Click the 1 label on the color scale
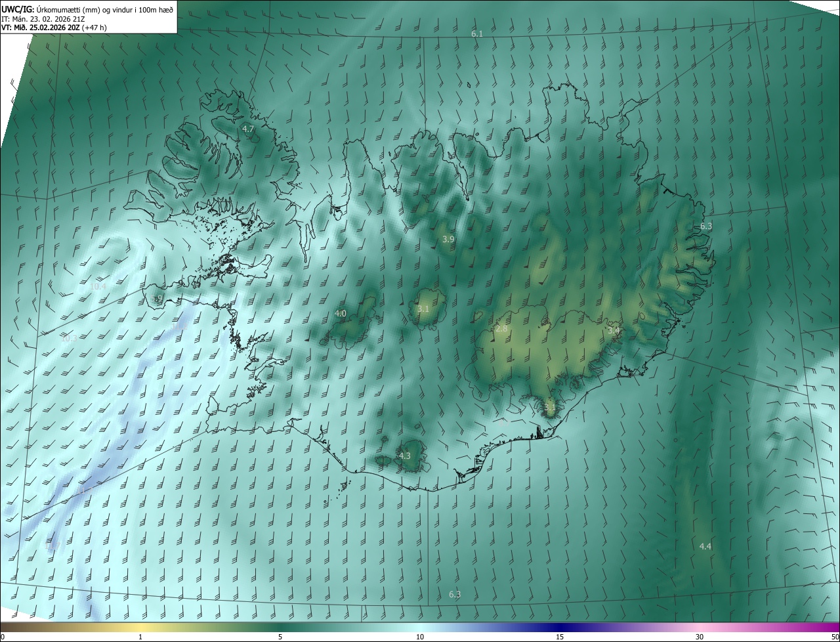The image size is (840, 642). click(x=140, y=637)
